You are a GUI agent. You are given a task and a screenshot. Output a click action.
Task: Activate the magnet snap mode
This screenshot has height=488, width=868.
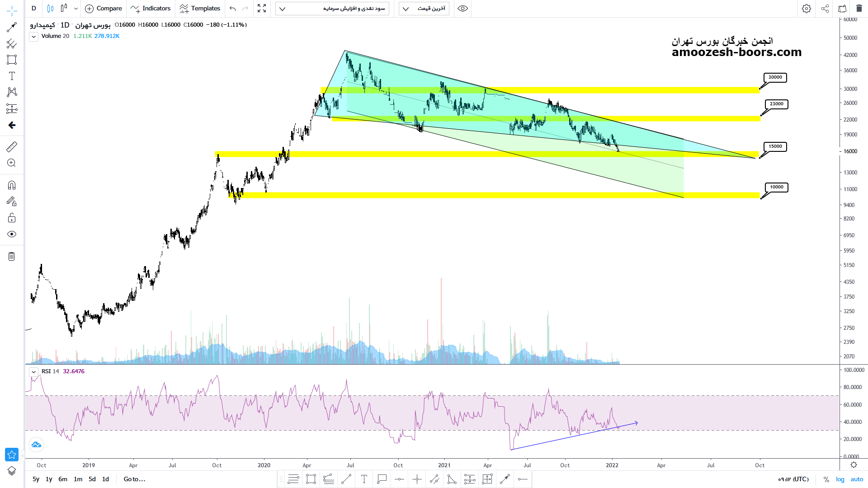coord(12,185)
